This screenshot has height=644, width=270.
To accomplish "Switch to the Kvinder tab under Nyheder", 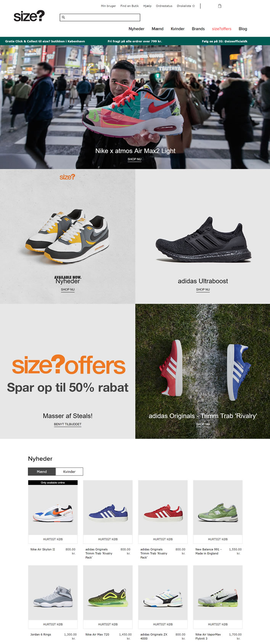I will point(69,471).
